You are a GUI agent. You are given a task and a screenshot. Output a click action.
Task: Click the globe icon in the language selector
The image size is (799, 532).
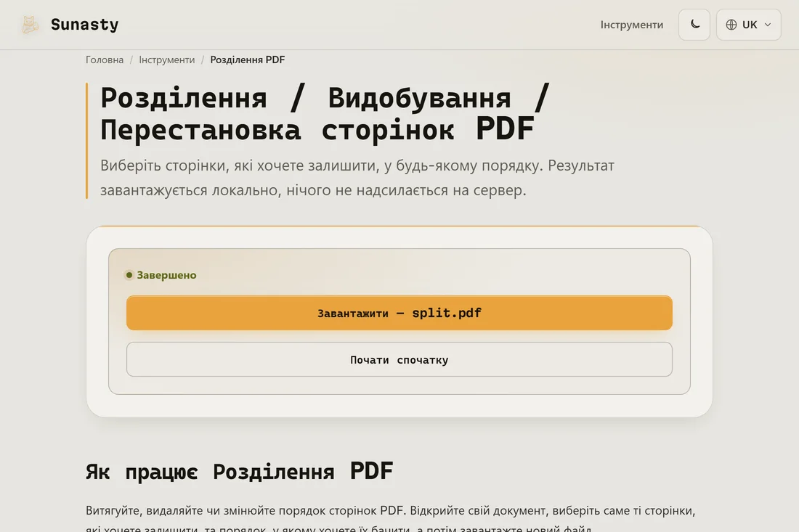click(731, 25)
